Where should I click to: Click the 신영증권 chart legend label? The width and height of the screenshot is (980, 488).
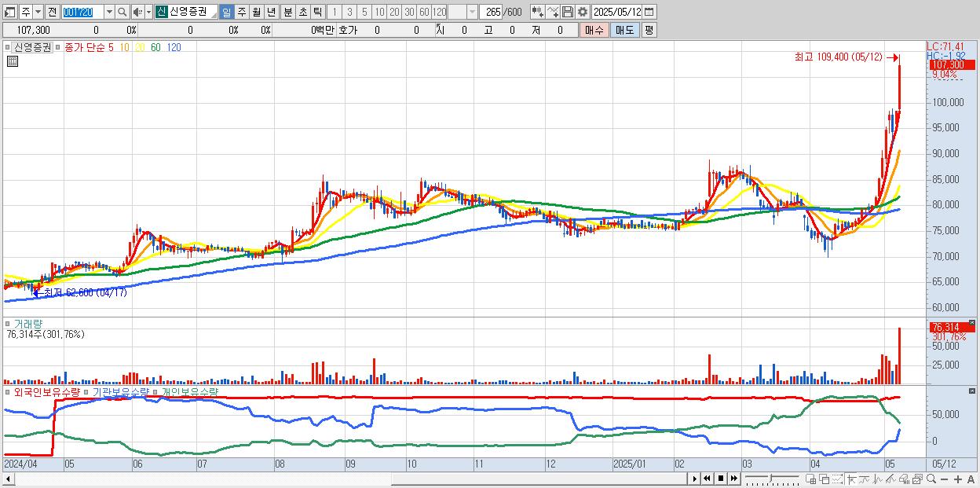pos(32,47)
